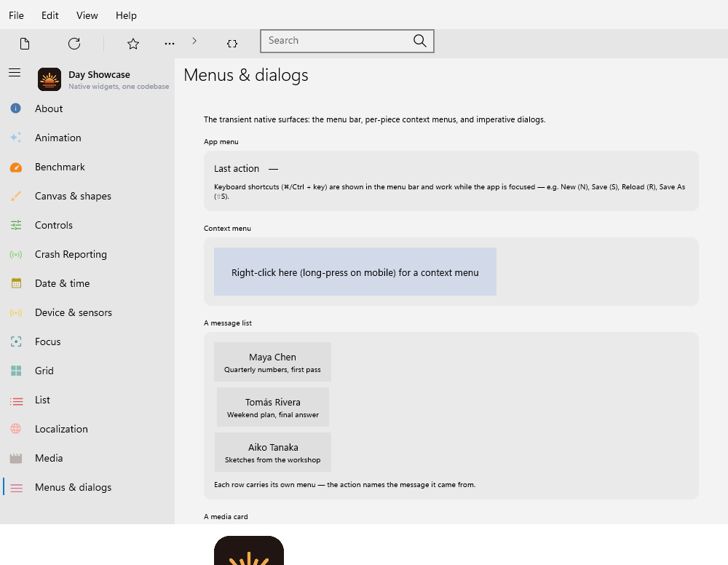Click the Last action label
Viewport: 728px width, 565px height.
pyautogui.click(x=237, y=168)
